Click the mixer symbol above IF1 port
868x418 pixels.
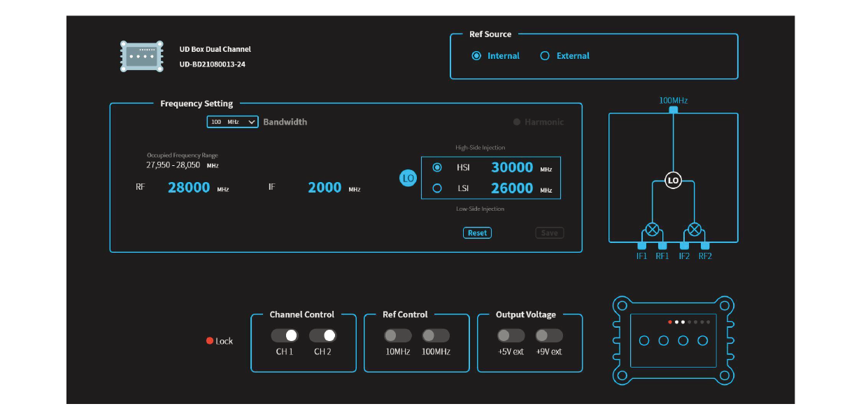coord(652,229)
